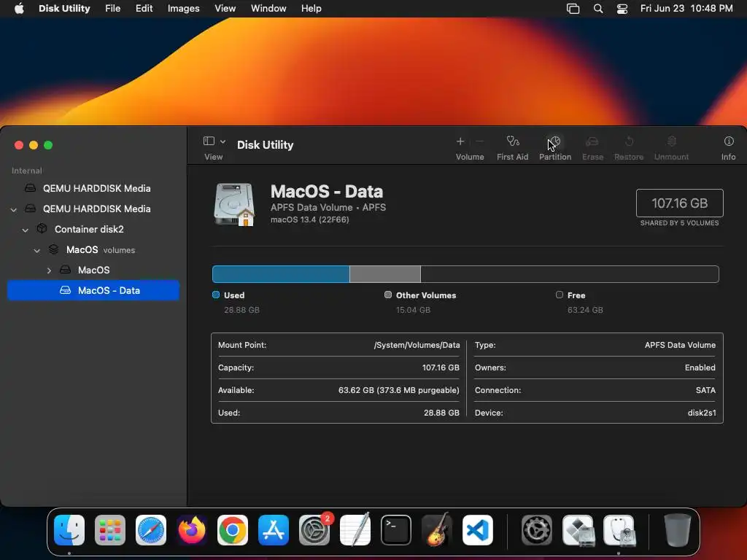
Task: Click the Owners Enabled value
Action: pyautogui.click(x=700, y=367)
